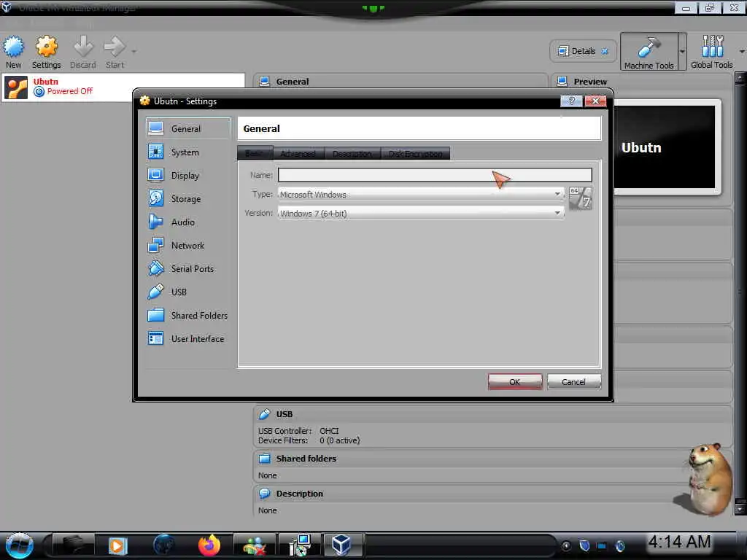Click the details pane scroll-up arrow
747x560 pixels.
(x=740, y=79)
